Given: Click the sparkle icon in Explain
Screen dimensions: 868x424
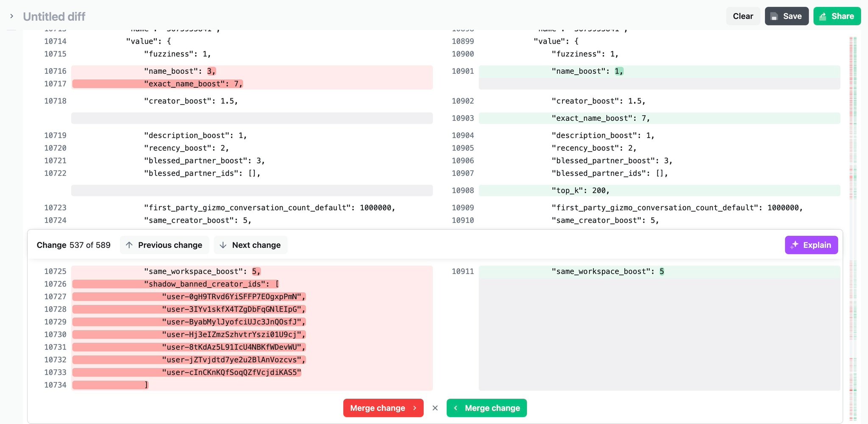Looking at the screenshot, I should click(x=794, y=245).
